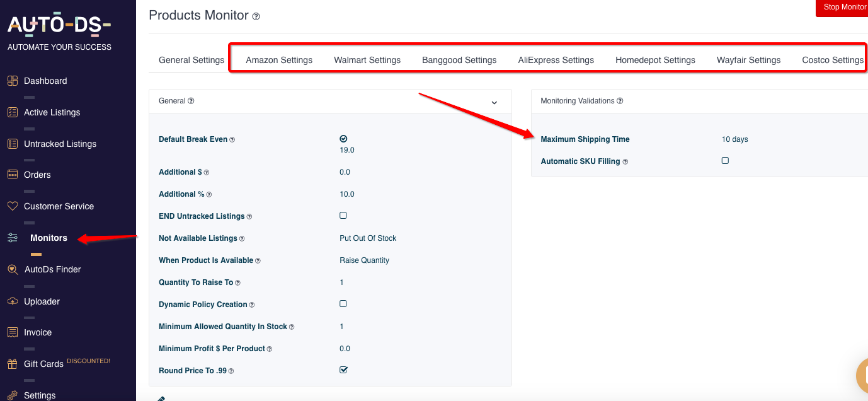Image resolution: width=868 pixels, height=401 pixels.
Task: Toggle the Default Break Even check circle
Action: coord(343,139)
